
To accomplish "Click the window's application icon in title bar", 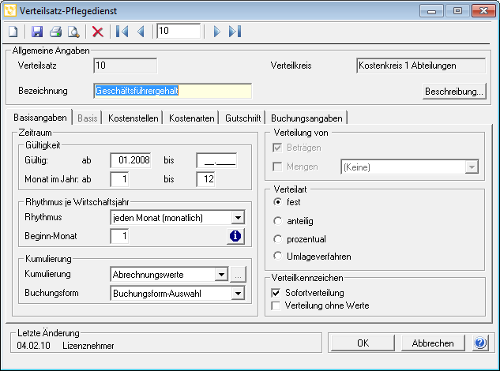I will click(x=10, y=11).
